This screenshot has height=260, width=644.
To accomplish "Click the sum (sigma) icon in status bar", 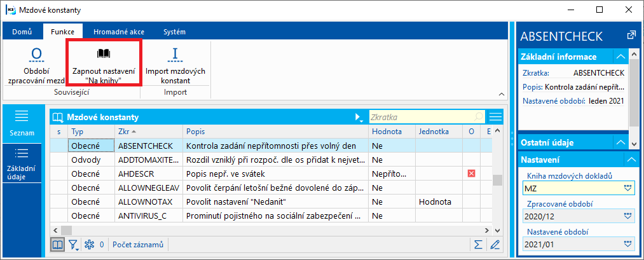I will click(x=477, y=244).
